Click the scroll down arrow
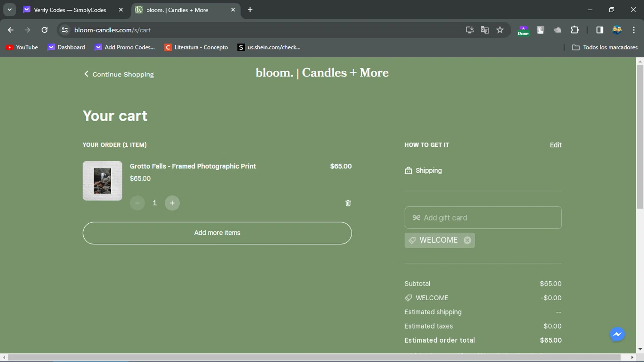The image size is (644, 362). coord(640,350)
